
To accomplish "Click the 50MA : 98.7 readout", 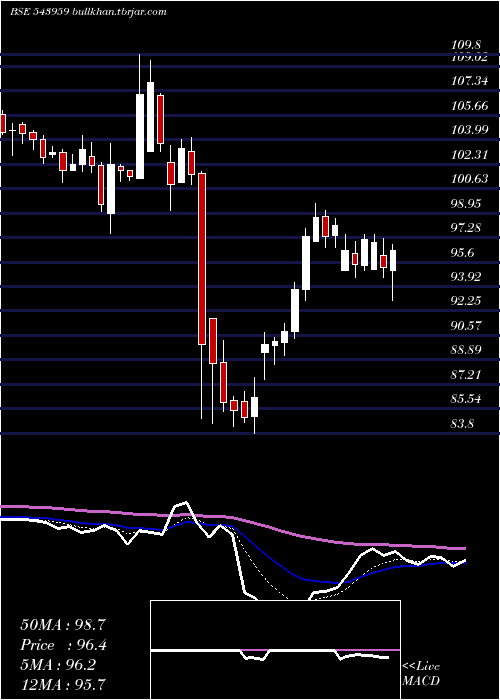I will tap(63, 625).
